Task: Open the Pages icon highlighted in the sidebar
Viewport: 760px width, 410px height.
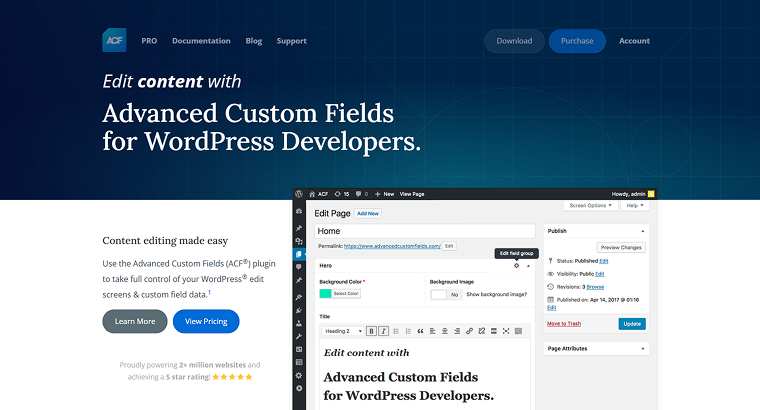Action: click(x=299, y=254)
